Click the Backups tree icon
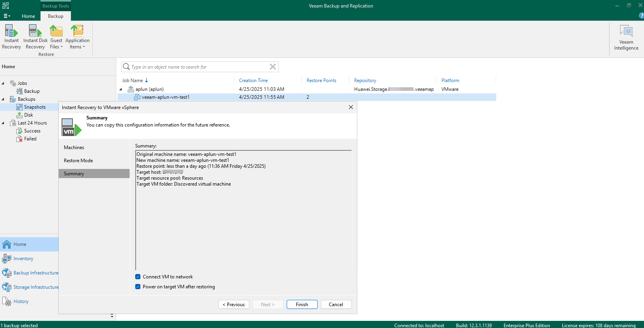 13,99
